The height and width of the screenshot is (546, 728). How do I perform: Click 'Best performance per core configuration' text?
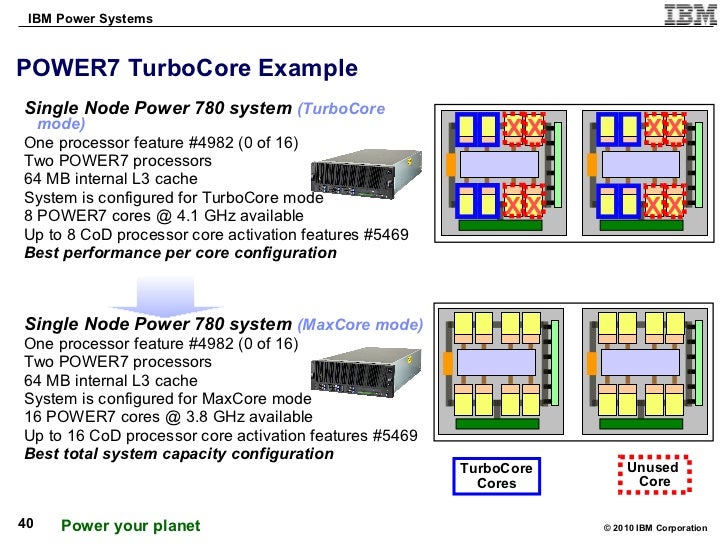pos(181,253)
